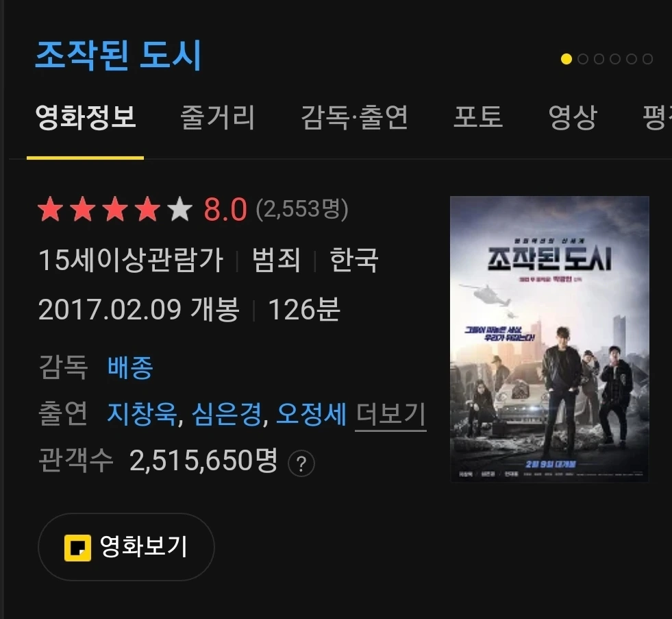
Task: Expand cast list with 더보기
Action: 390,415
